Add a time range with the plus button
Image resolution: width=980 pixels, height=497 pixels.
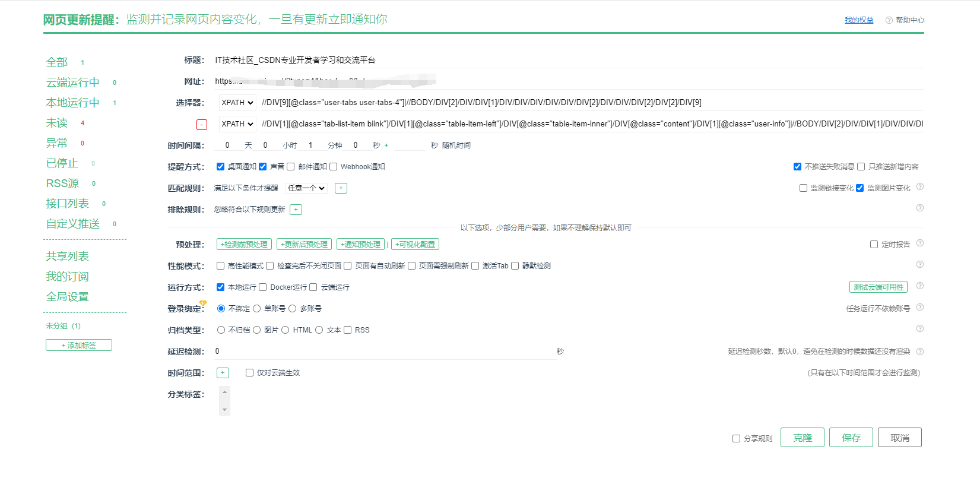tap(223, 373)
